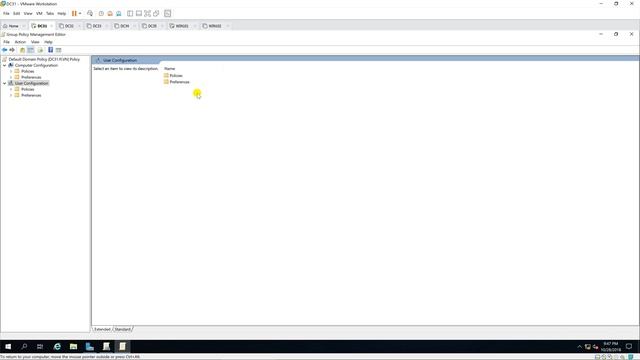Open the VM menu in VMware

pos(39,13)
